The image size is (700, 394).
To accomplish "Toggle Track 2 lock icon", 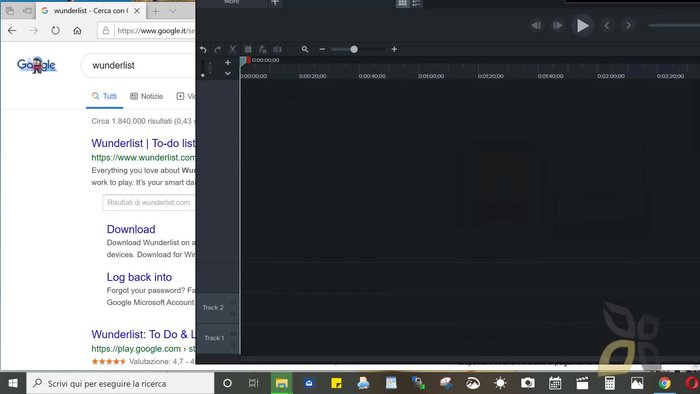I will click(x=233, y=314).
